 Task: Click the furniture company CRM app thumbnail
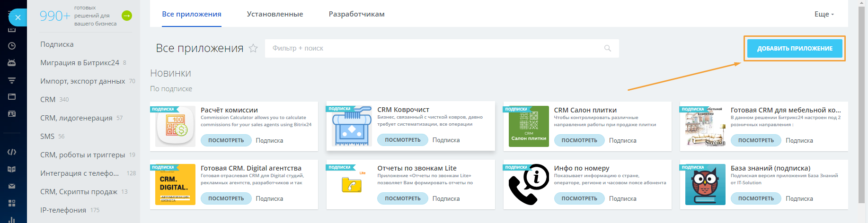click(x=705, y=126)
